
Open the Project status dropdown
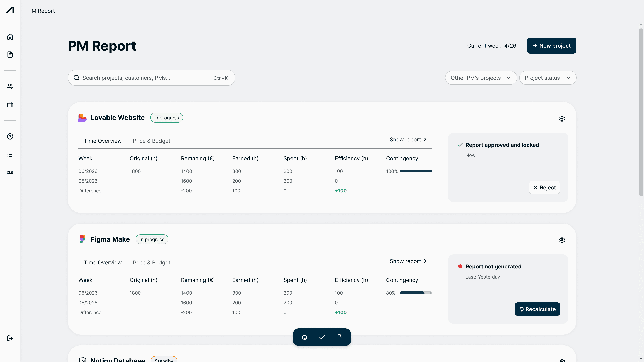(548, 78)
